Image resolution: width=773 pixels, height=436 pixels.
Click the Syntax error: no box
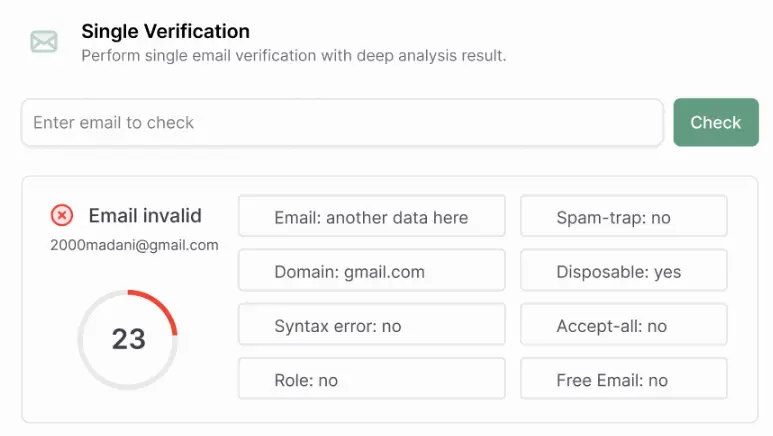[x=372, y=325]
